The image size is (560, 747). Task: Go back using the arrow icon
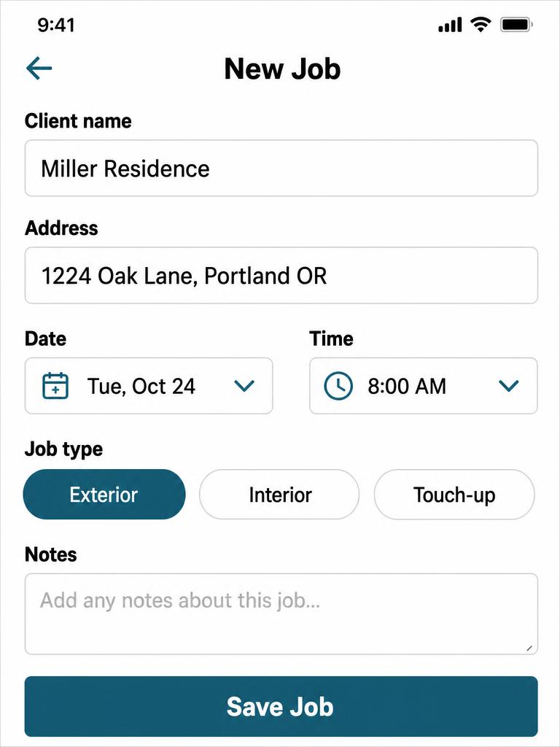coord(39,69)
